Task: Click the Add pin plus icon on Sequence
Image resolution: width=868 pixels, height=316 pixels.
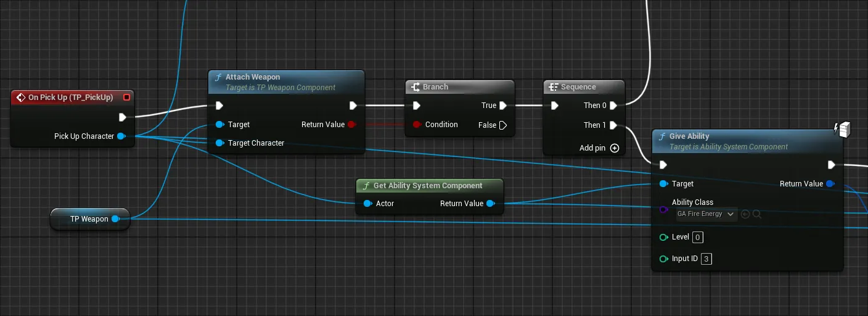Action: click(x=614, y=148)
